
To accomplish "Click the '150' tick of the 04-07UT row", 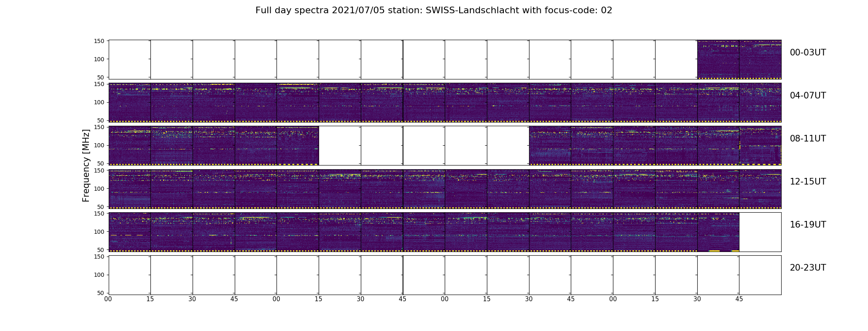I will pyautogui.click(x=99, y=84).
